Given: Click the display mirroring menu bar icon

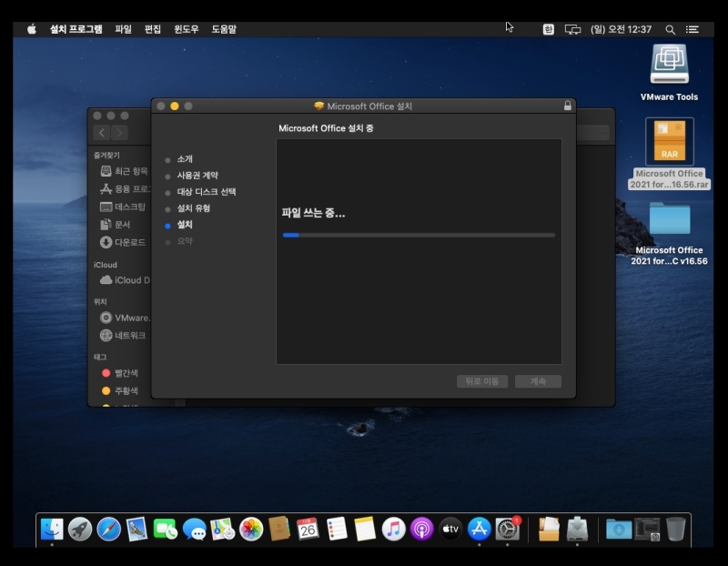Looking at the screenshot, I should (572, 29).
